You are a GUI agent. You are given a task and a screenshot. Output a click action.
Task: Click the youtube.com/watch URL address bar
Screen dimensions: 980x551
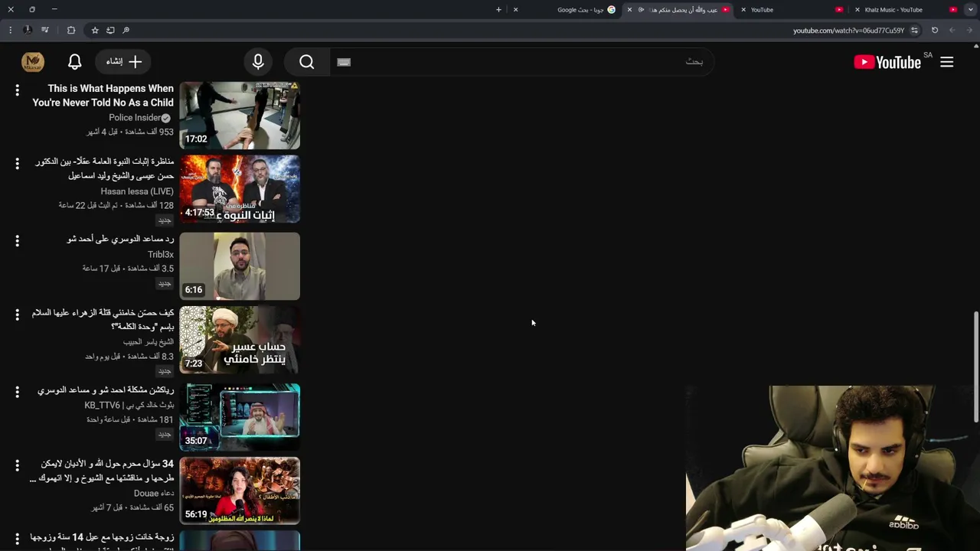[x=848, y=31]
